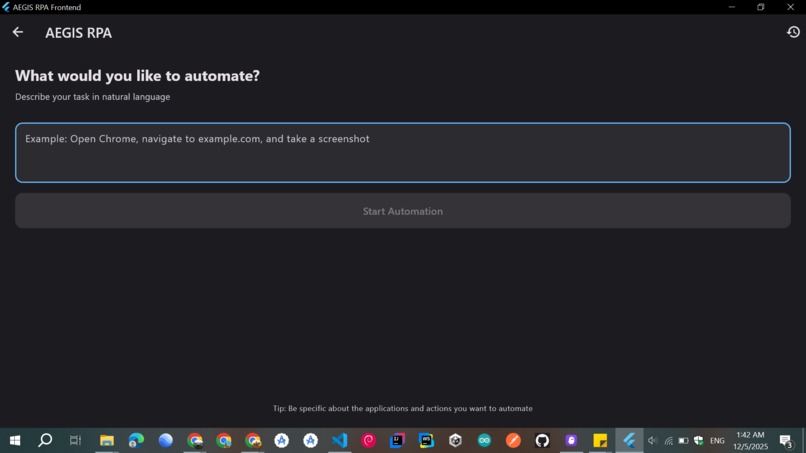Open Windows Security tray icon

[698, 441]
